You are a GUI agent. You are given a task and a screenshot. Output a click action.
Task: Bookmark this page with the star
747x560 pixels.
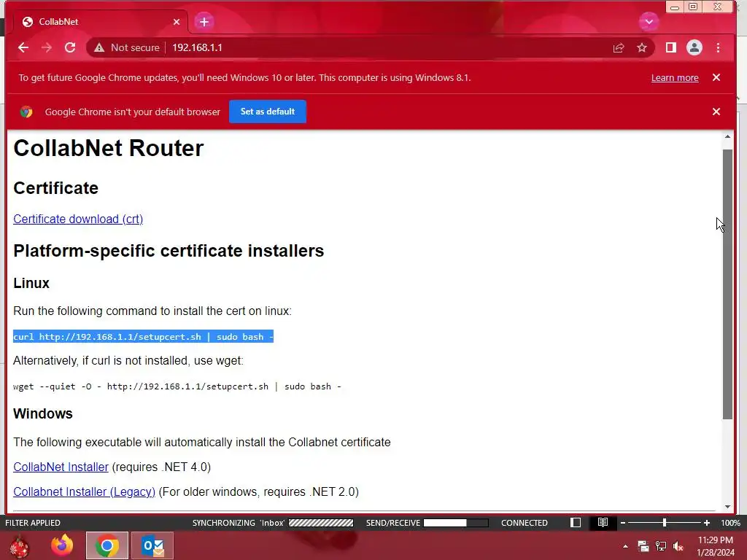(x=642, y=47)
